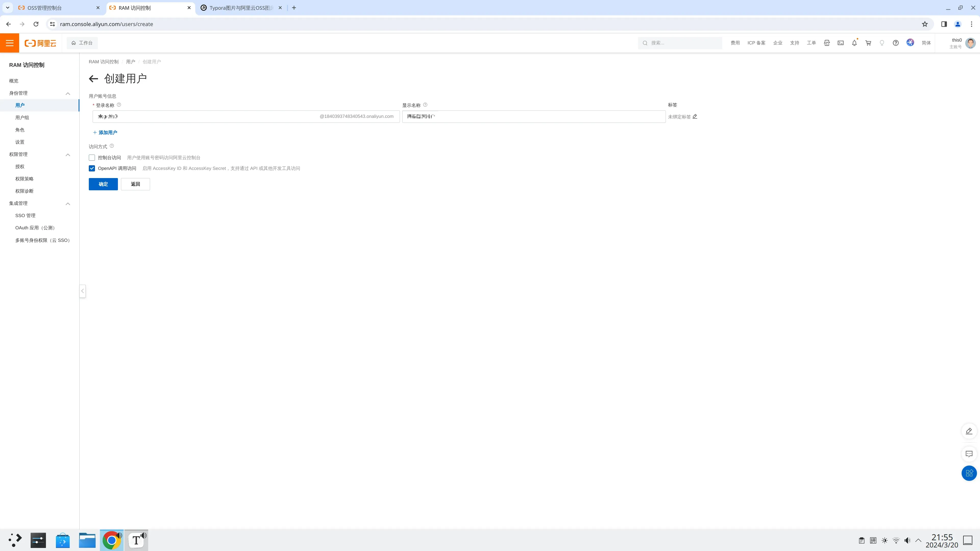Open the notification bell icon

click(854, 43)
